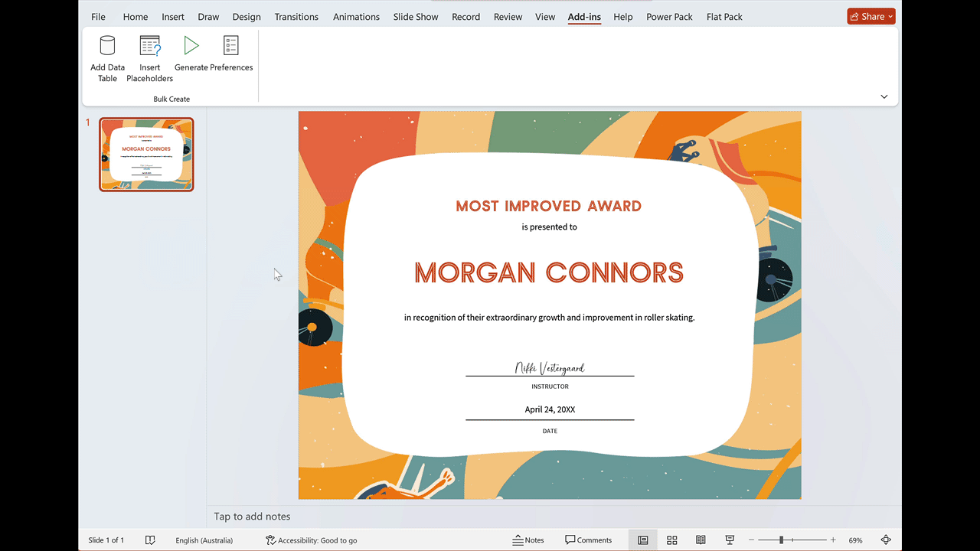Click the English (Australia) language indicator
This screenshot has width=980, height=551.
(x=204, y=540)
